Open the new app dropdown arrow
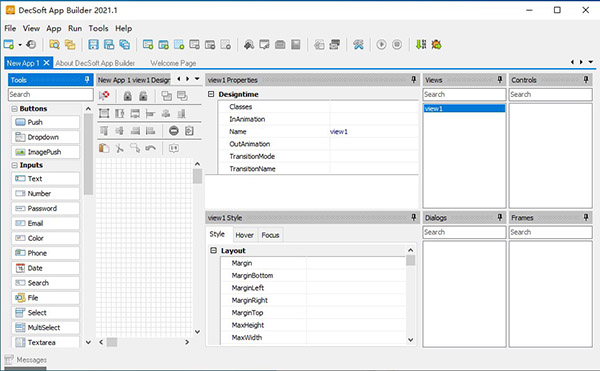The height and width of the screenshot is (371, 600). (x=20, y=45)
